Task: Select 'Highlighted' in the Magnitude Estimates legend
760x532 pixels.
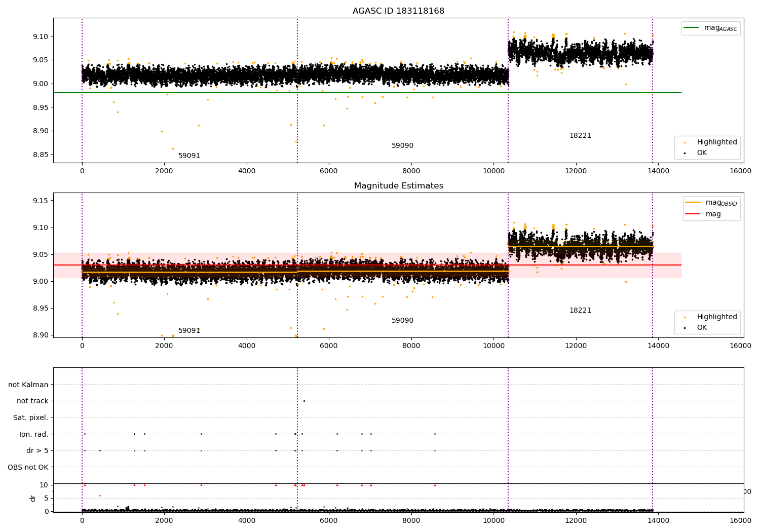Action: coord(716,317)
